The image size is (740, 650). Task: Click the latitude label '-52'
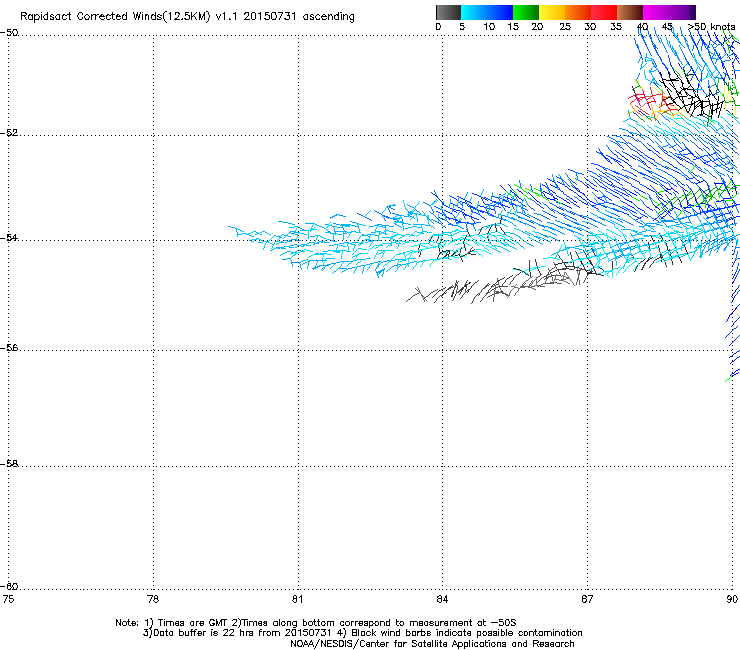9,133
